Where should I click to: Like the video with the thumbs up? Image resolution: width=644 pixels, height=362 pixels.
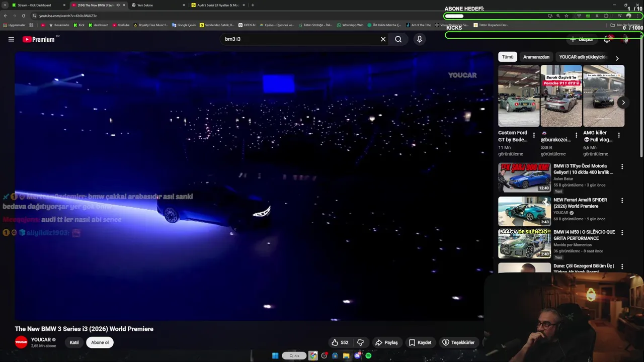click(x=340, y=342)
